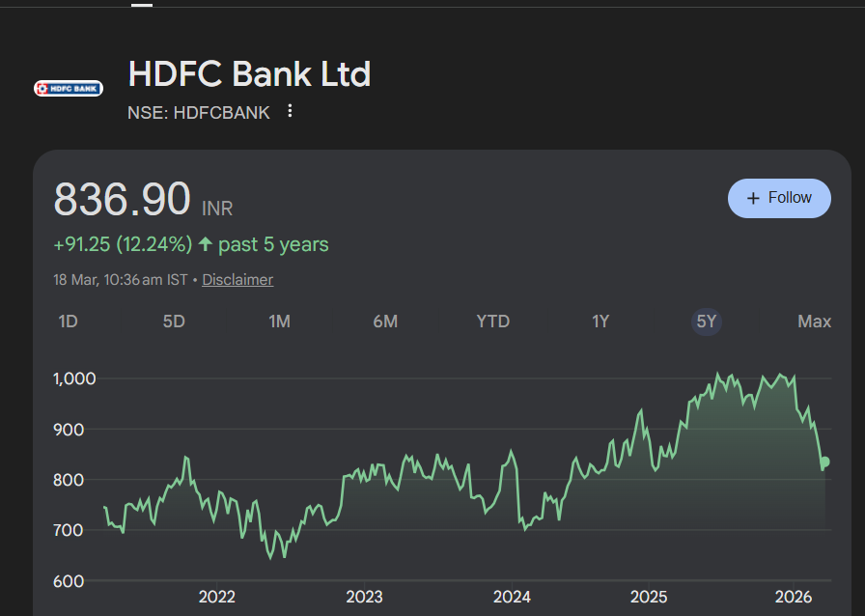Click the 2024 x-axis label
865x616 pixels.
[x=512, y=597]
